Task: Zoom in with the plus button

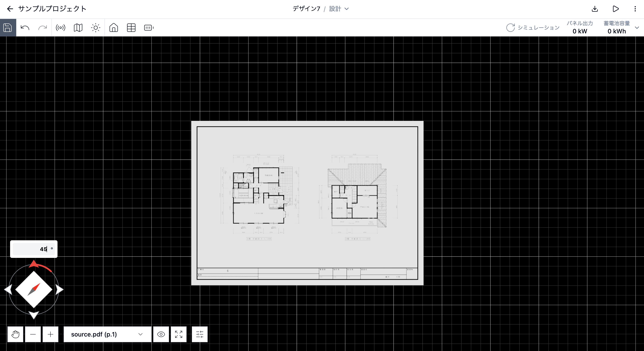Action: click(x=50, y=334)
